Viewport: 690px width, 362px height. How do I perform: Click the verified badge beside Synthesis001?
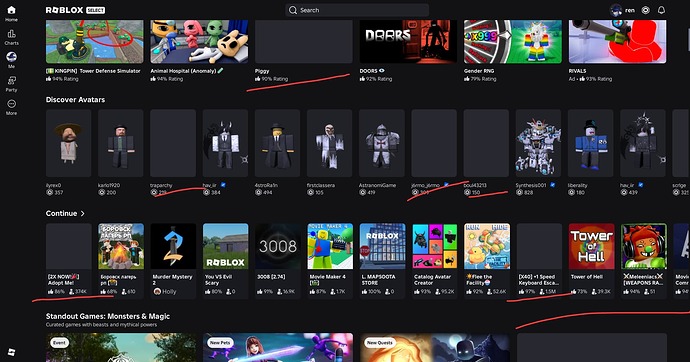553,185
